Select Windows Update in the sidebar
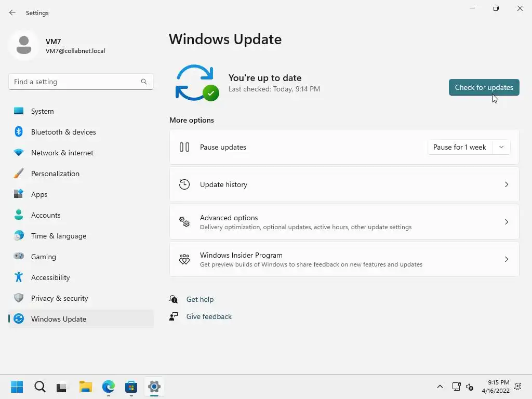532x399 pixels. tap(81, 318)
